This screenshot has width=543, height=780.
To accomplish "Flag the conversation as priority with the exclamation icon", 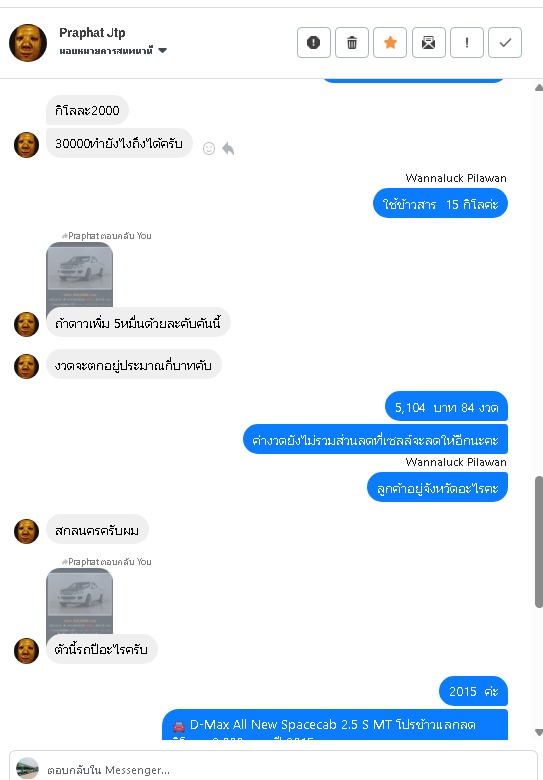I will (x=467, y=43).
